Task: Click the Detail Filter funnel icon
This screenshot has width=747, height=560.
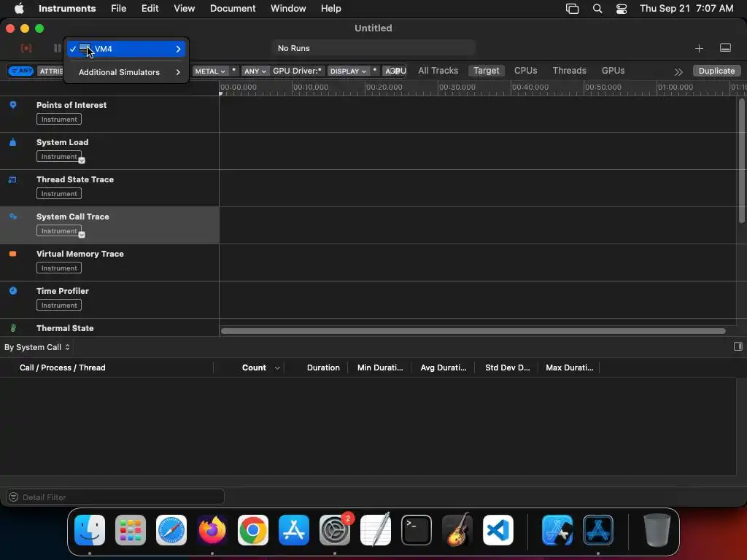Action: (13, 497)
